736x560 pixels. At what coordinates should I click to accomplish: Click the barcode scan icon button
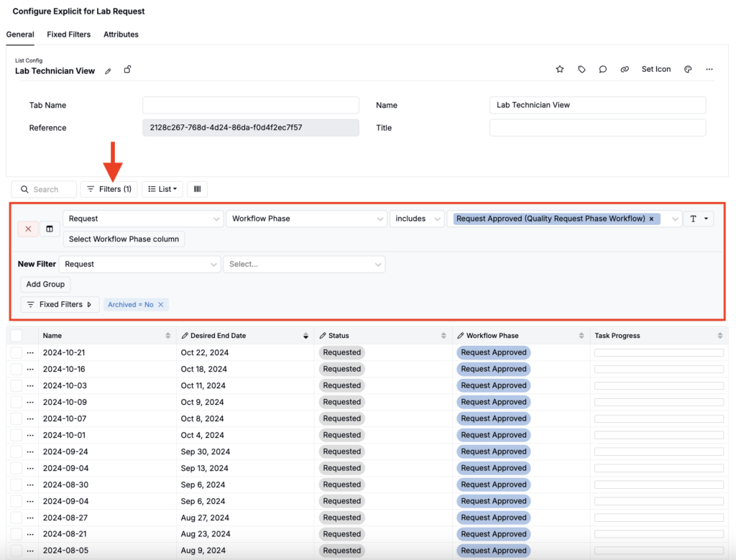tap(196, 189)
